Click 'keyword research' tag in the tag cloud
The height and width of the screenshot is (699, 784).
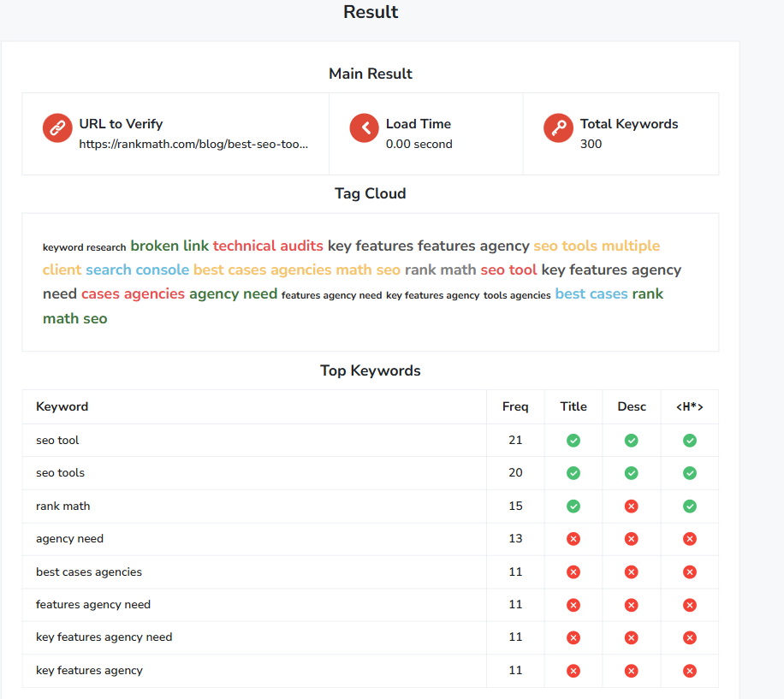tap(84, 247)
